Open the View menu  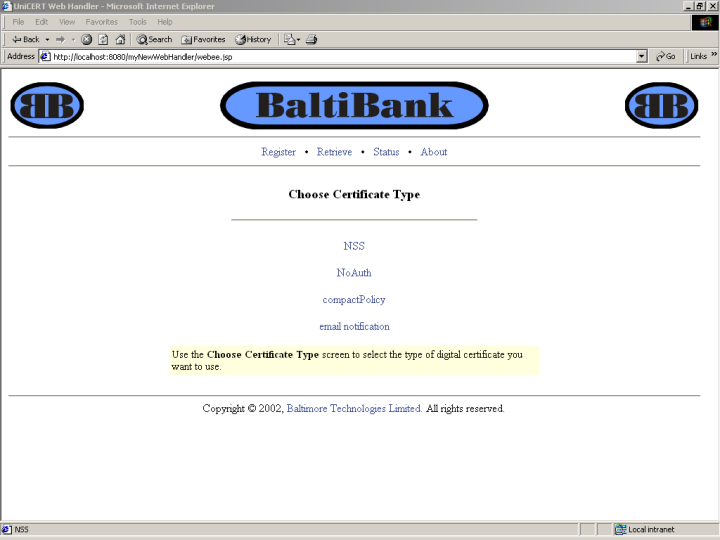(x=67, y=22)
